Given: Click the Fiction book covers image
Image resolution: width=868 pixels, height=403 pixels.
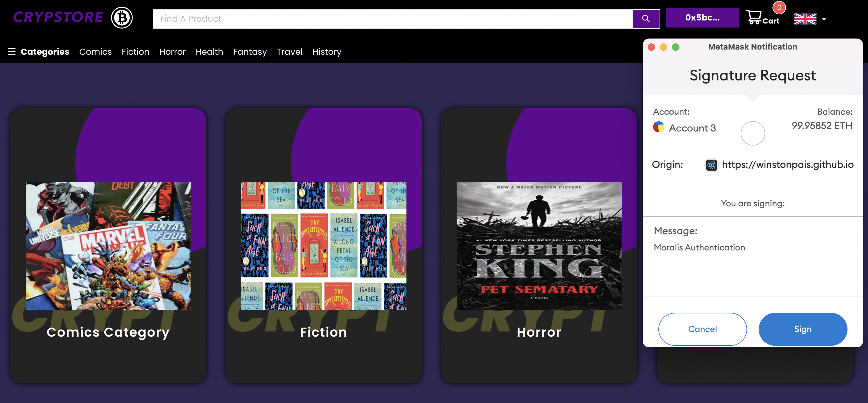Looking at the screenshot, I should [x=324, y=246].
